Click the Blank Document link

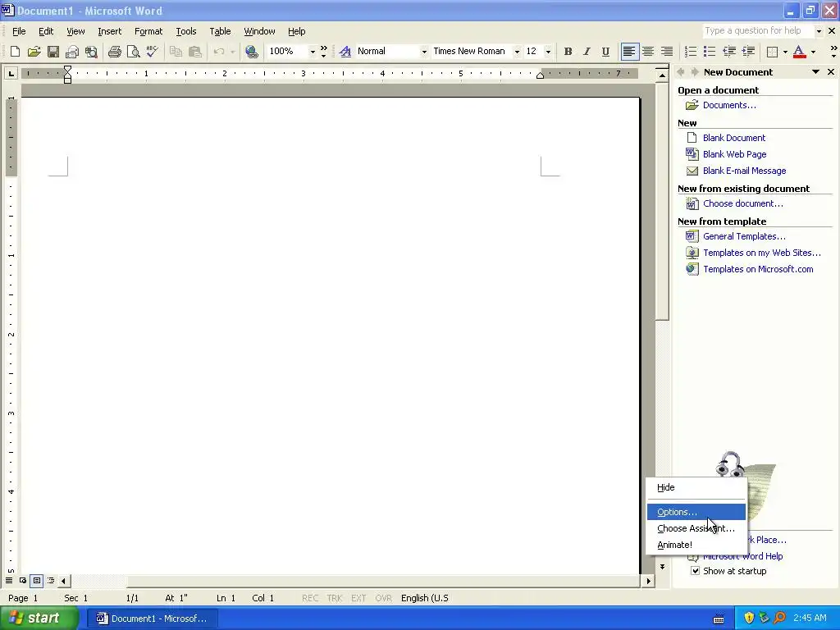click(734, 138)
